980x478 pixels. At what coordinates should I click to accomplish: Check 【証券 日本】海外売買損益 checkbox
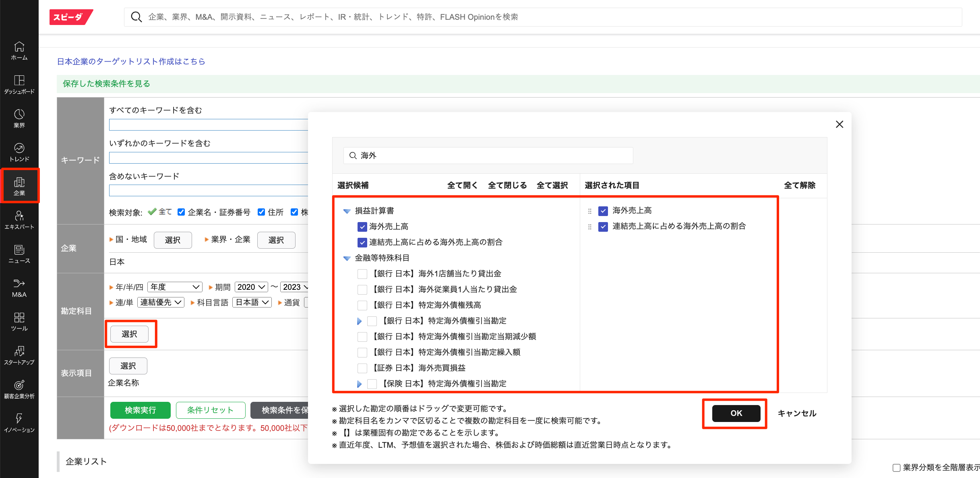(362, 368)
